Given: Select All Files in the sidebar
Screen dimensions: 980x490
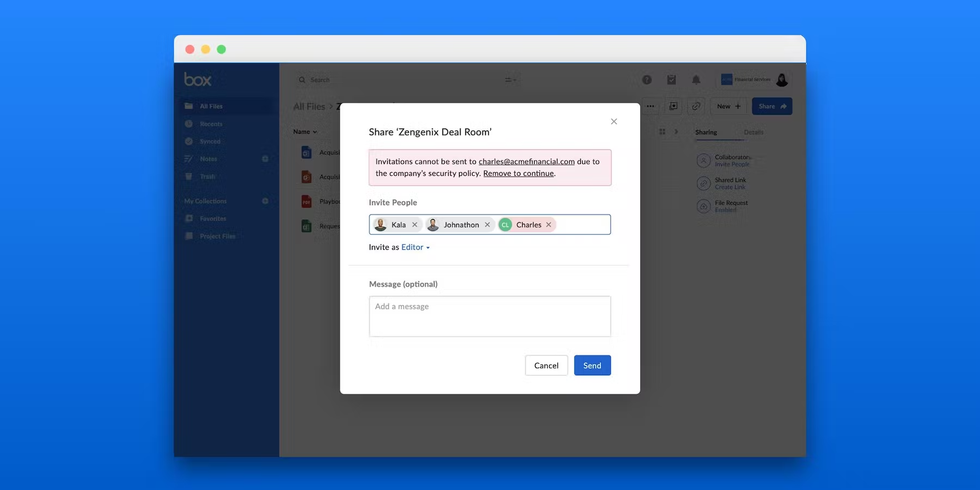Looking at the screenshot, I should pyautogui.click(x=211, y=106).
